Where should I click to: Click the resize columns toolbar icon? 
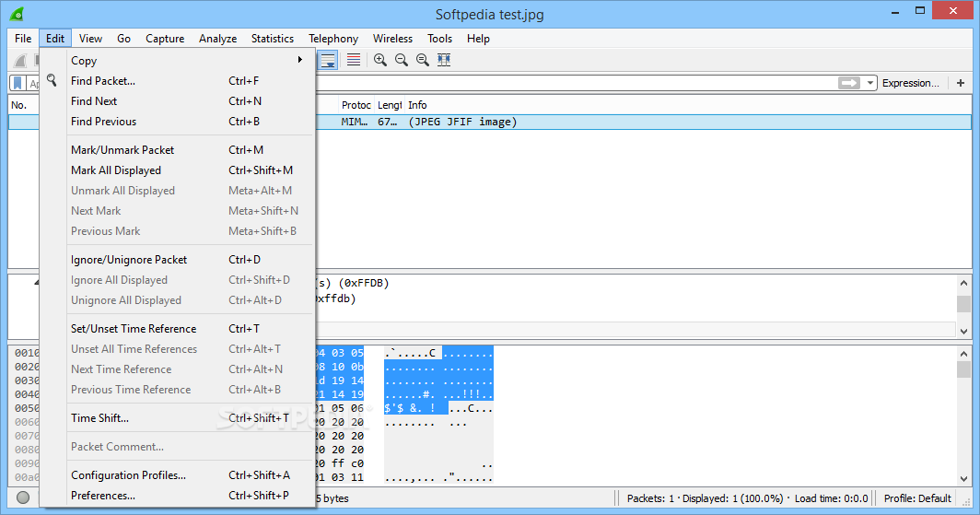coord(444,60)
